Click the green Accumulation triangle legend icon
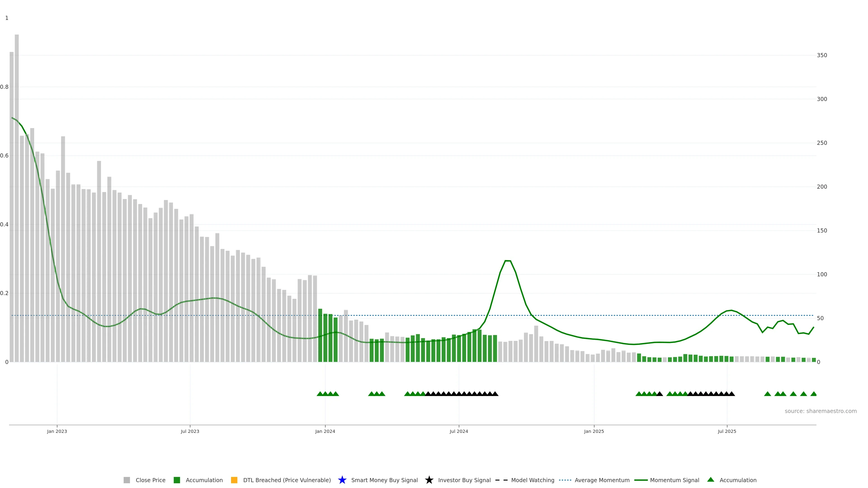The width and height of the screenshot is (868, 488). [x=711, y=480]
